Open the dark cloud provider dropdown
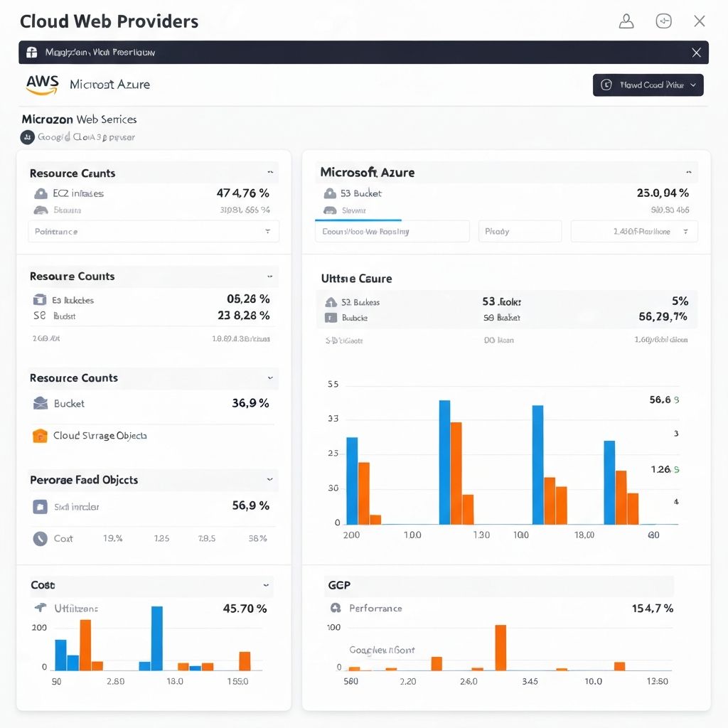Image resolution: width=728 pixels, height=728 pixels. (x=648, y=85)
